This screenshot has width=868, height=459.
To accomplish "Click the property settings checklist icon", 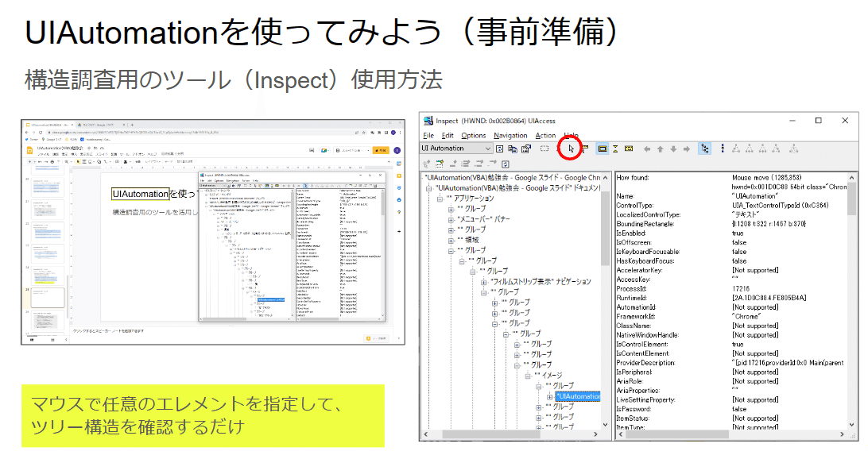I will (x=526, y=148).
